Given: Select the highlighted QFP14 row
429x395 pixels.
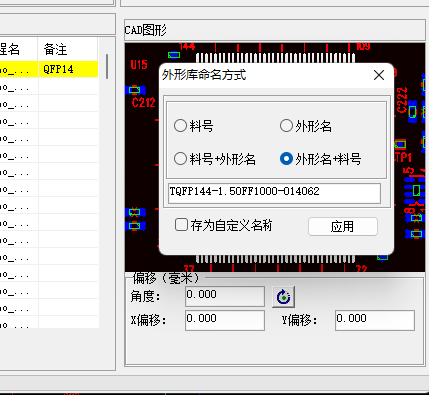Looking at the screenshot, I should (x=49, y=69).
